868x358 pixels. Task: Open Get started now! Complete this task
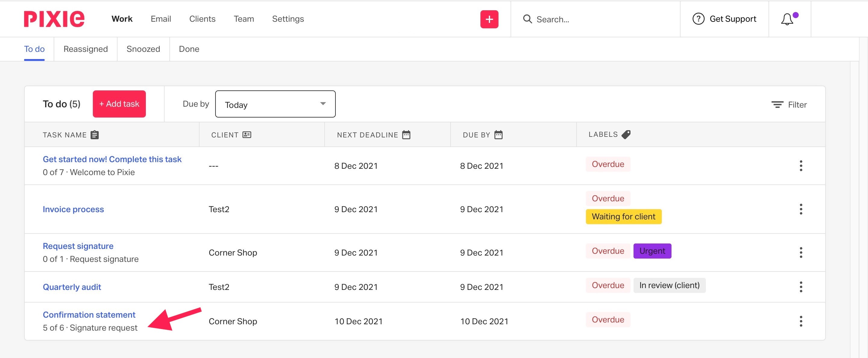(112, 159)
